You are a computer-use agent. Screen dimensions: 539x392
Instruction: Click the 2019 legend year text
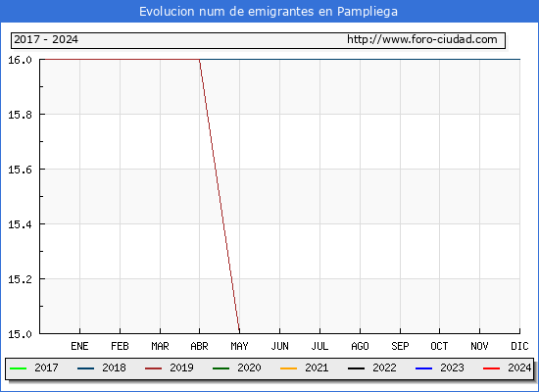(181, 367)
